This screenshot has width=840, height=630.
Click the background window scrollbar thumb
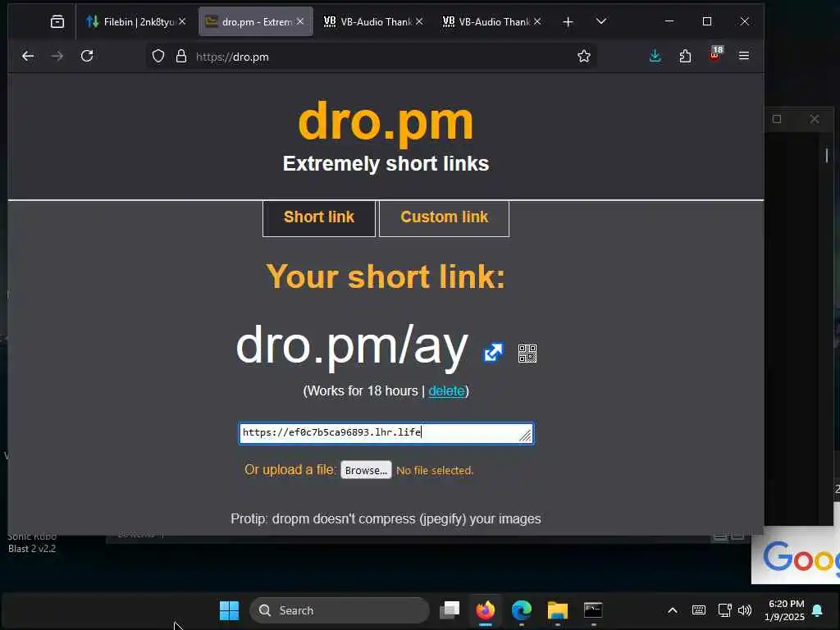(x=827, y=155)
